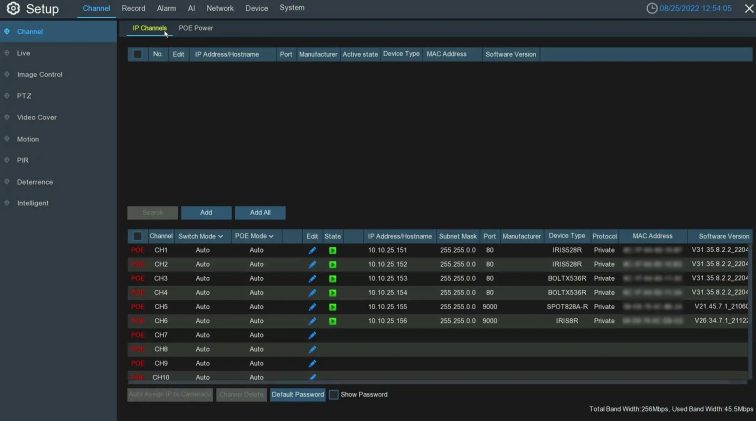Click the edit pencil for CH1
This screenshot has width=756, height=421.
312,250
